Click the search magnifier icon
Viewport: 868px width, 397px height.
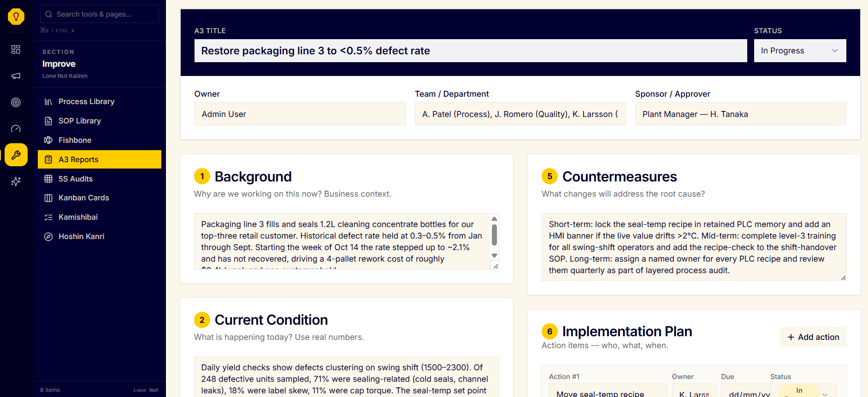(x=48, y=14)
